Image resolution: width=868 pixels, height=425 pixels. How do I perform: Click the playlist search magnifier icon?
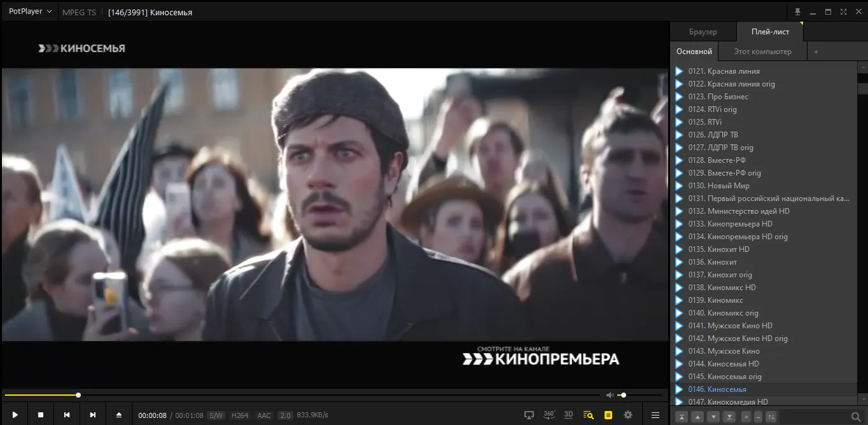tap(856, 417)
